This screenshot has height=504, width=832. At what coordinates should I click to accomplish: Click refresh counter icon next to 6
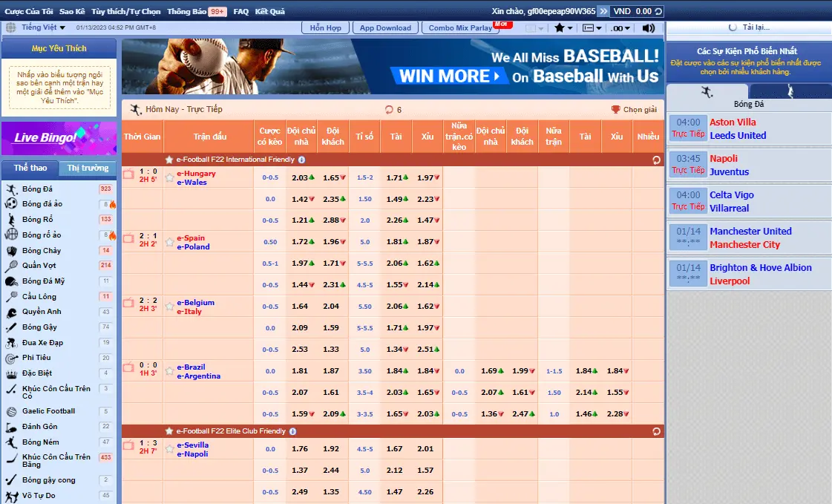389,110
